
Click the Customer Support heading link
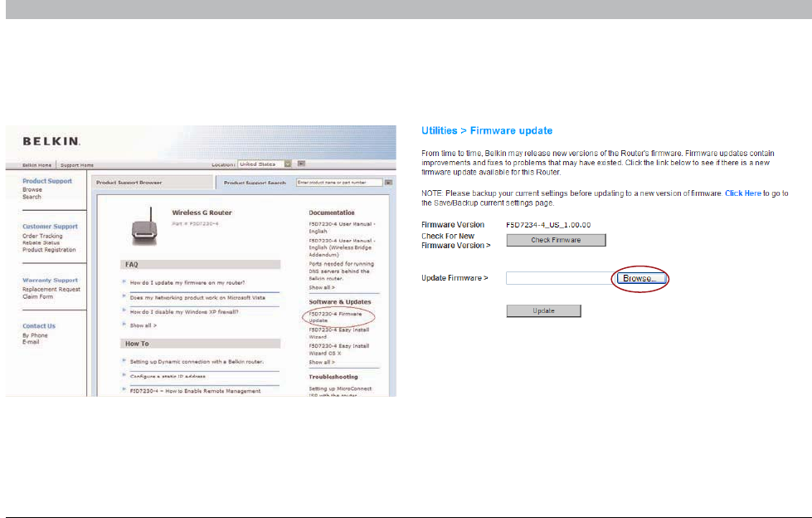(50, 227)
